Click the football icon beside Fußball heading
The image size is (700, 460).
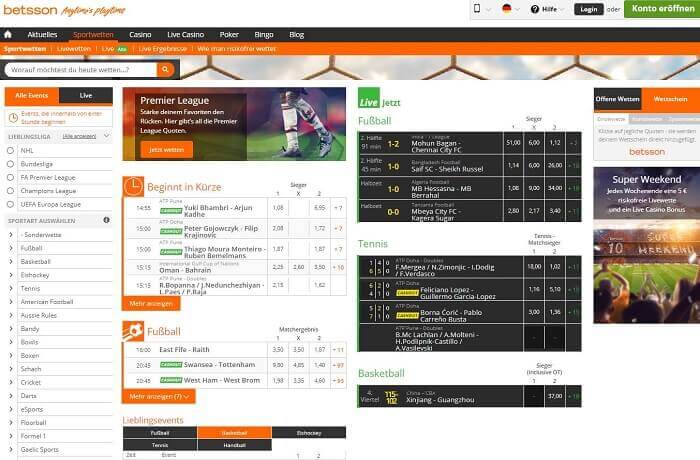tap(133, 331)
